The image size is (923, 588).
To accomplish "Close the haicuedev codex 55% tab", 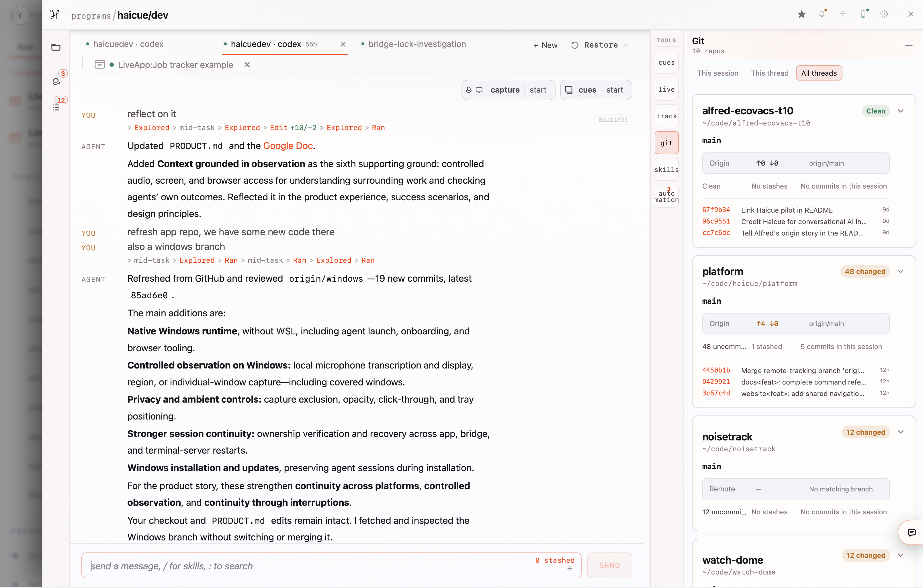I will (x=343, y=44).
